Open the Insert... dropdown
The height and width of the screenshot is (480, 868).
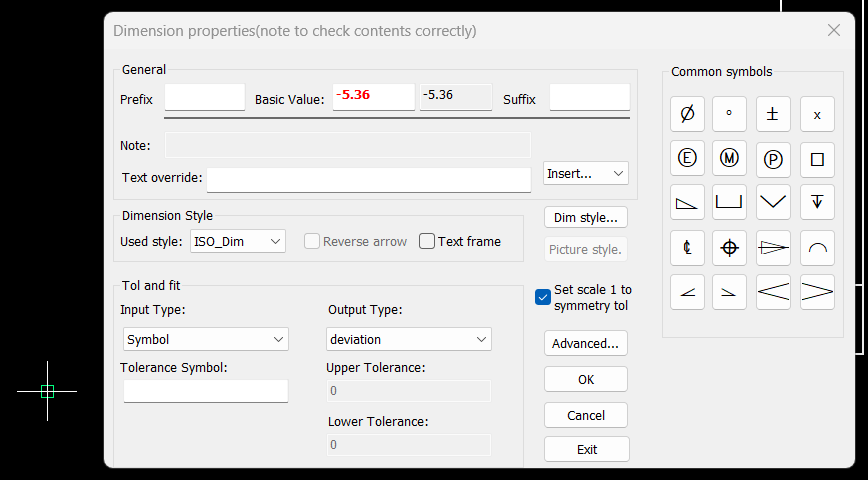pyautogui.click(x=586, y=173)
